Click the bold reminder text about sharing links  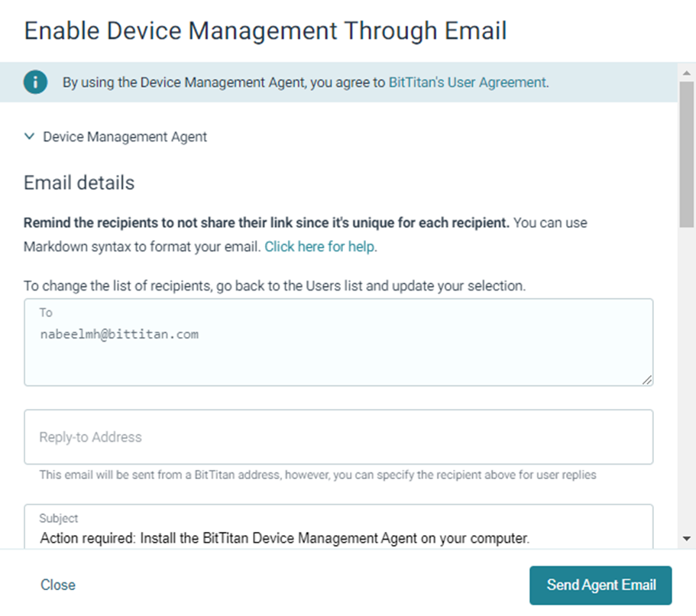266,223
